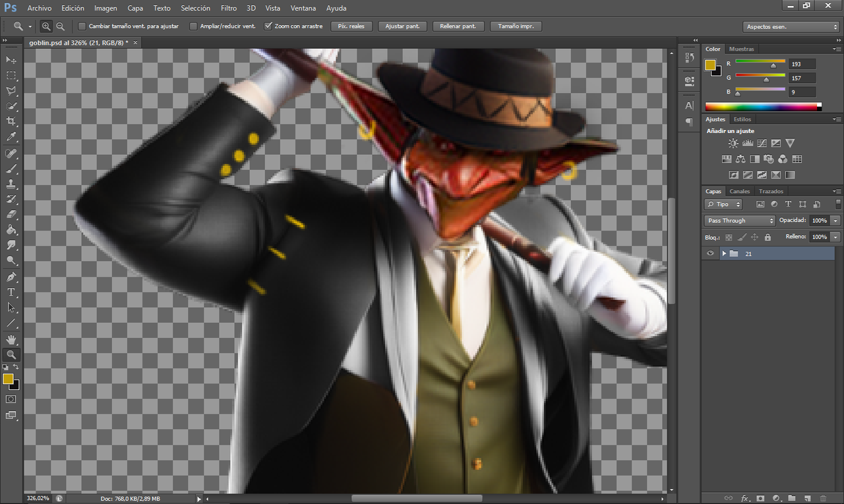The width and height of the screenshot is (844, 504).
Task: Open the 'Aspectos esen.' workspace dropdown
Action: click(x=791, y=27)
